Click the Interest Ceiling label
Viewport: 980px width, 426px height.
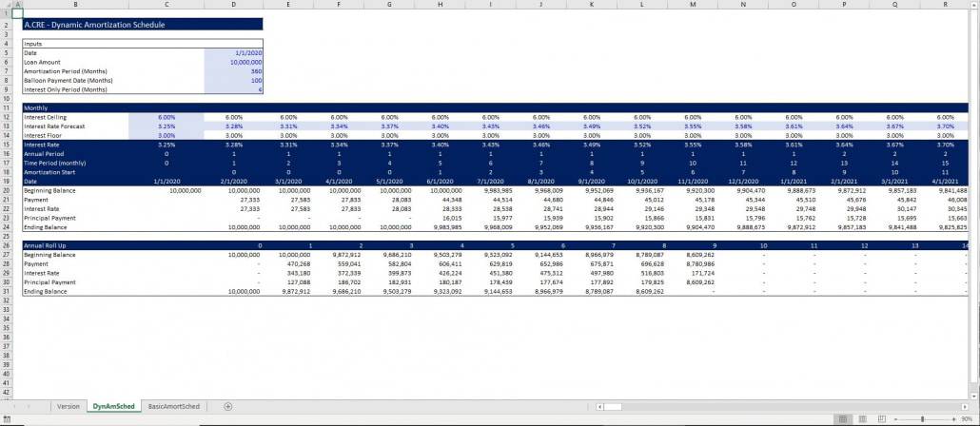(x=46, y=117)
